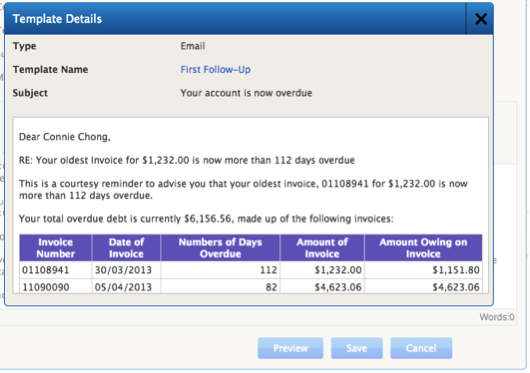Click Numbers of Days Overdue header
Screen dimensions: 530x373
pyautogui.click(x=220, y=248)
